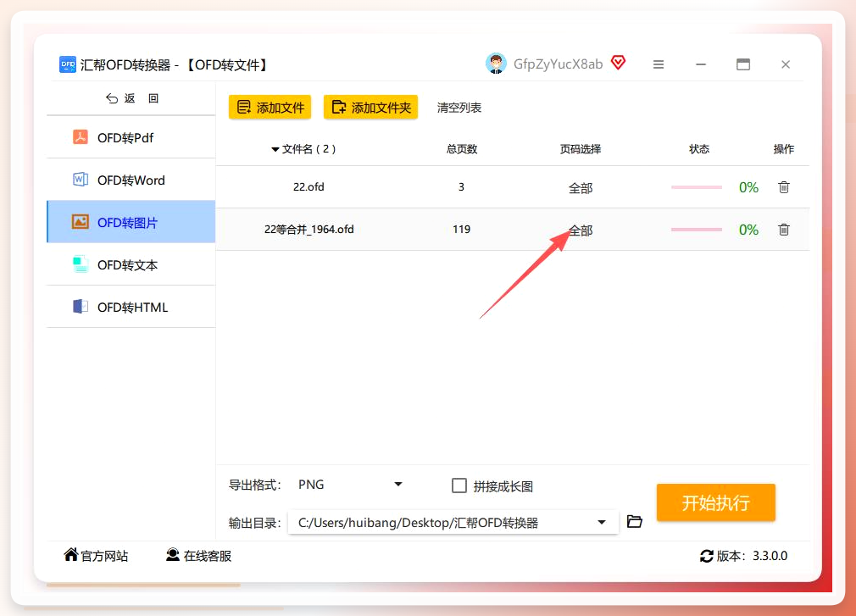856x616 pixels.
Task: Click the OFD转图片 picture icon
Action: 81,221
